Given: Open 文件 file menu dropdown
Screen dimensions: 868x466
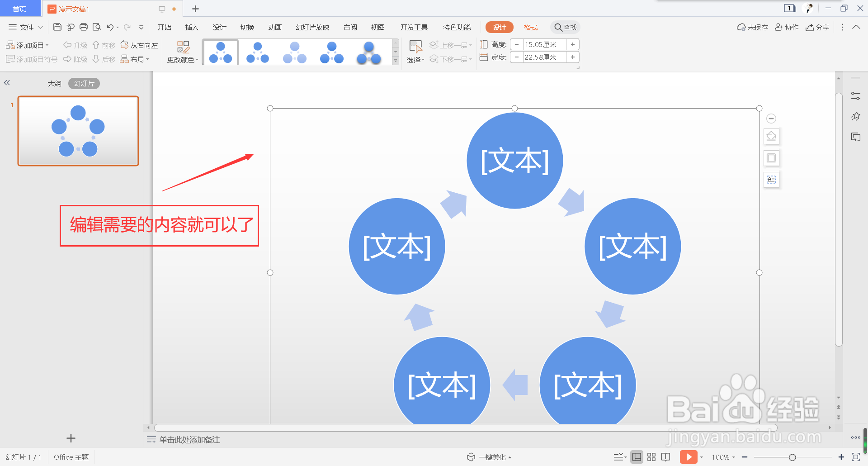Looking at the screenshot, I should (x=26, y=27).
